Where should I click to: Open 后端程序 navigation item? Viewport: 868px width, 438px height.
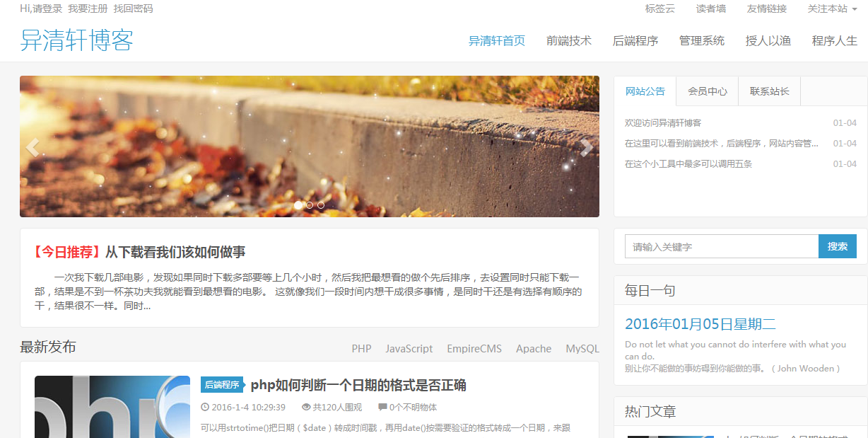[635, 41]
